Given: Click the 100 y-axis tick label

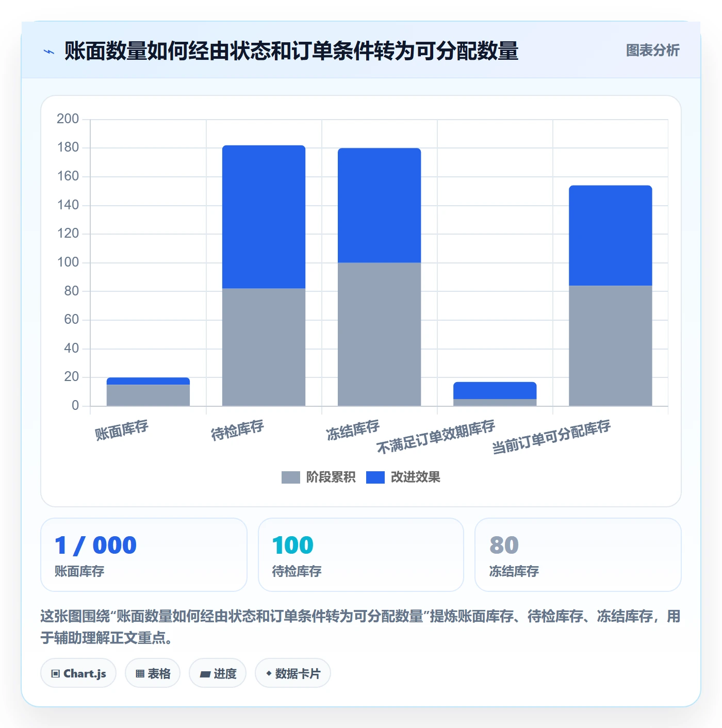Looking at the screenshot, I should (68, 262).
